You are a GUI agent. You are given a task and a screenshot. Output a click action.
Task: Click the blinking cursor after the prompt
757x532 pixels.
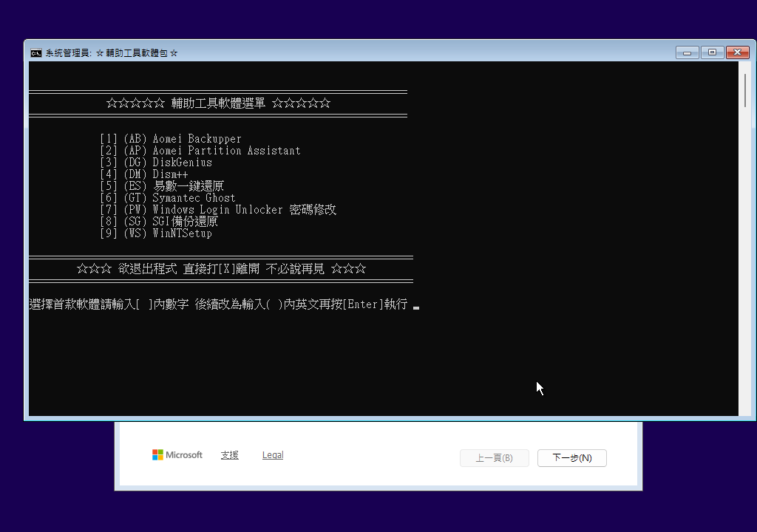click(x=416, y=307)
